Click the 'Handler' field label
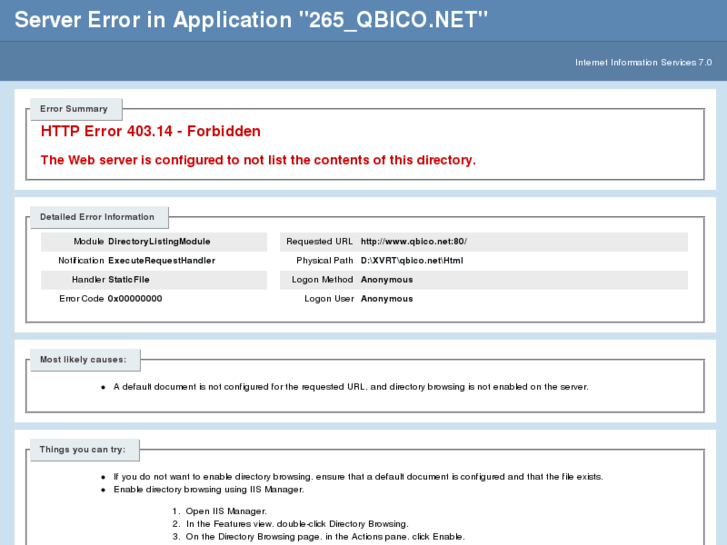 pos(88,280)
